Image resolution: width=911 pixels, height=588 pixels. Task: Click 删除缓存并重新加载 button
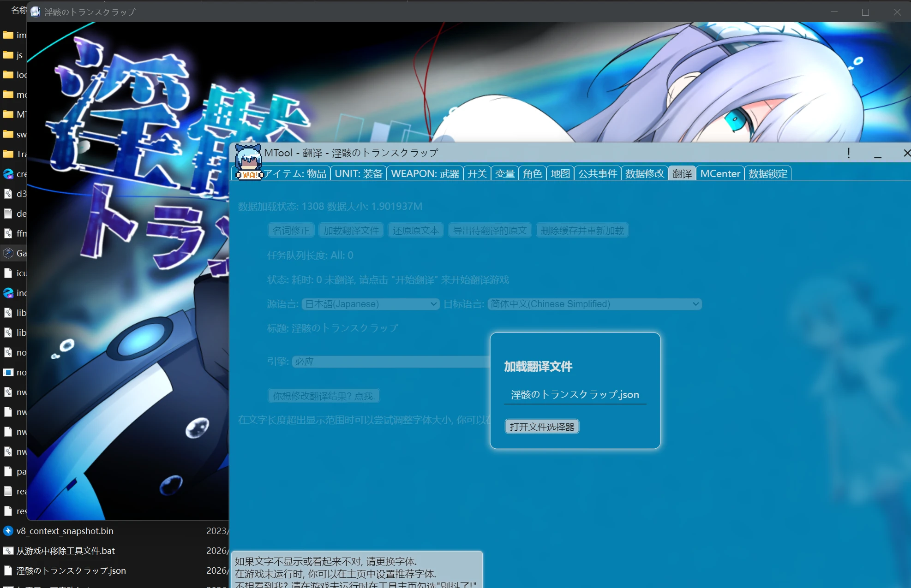582,231
